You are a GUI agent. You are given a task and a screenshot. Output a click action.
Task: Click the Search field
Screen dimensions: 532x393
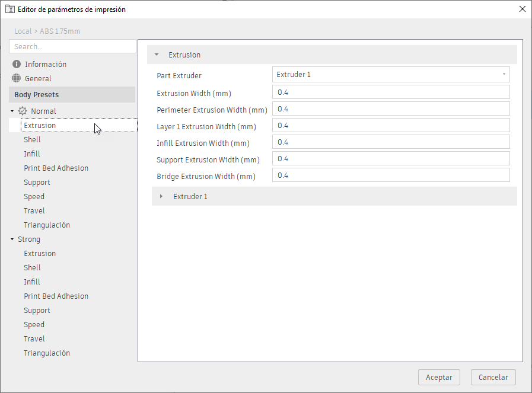click(72, 46)
